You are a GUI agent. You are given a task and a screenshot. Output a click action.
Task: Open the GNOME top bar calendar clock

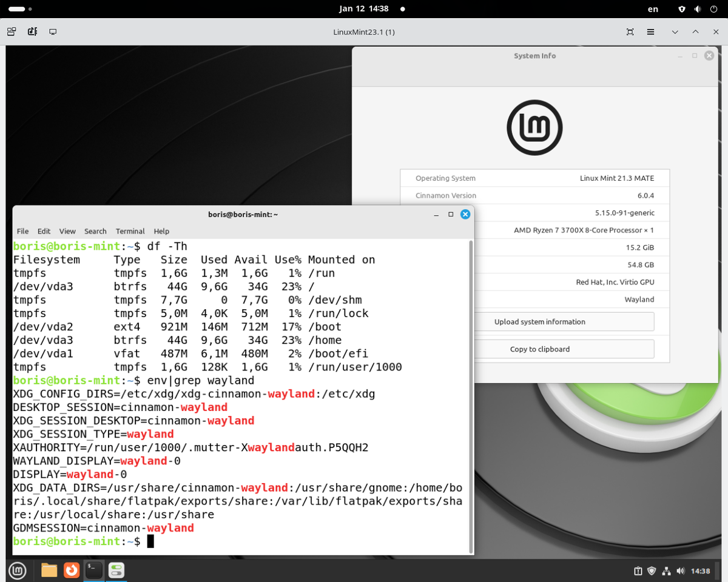[x=363, y=9]
